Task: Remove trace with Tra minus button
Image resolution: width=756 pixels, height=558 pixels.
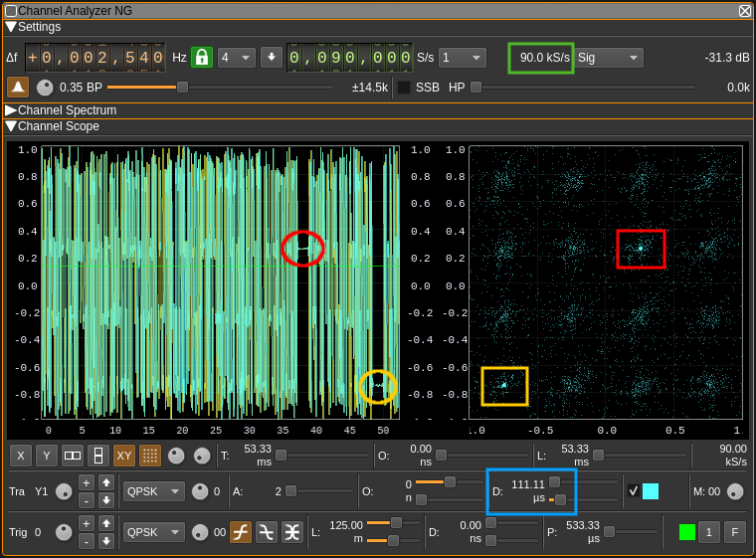Action: (x=86, y=500)
